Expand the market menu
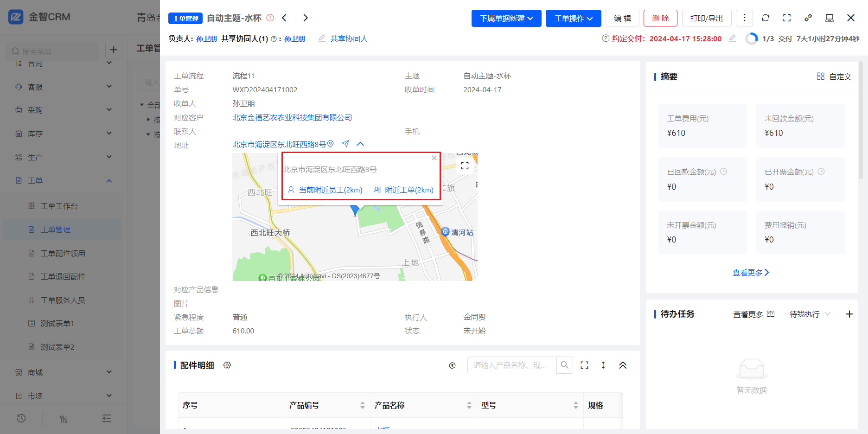This screenshot has height=434, width=868. click(63, 396)
